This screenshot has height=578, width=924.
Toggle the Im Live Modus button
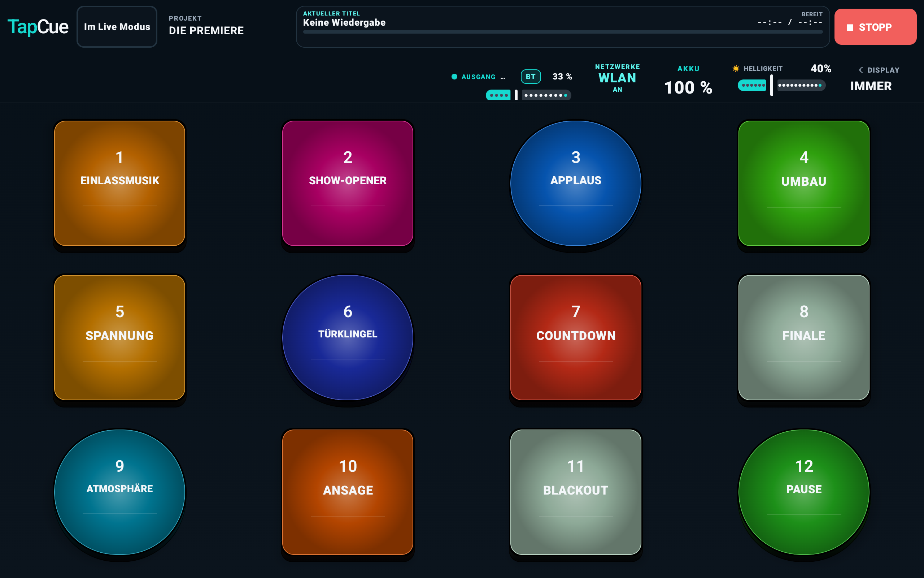pos(117,27)
